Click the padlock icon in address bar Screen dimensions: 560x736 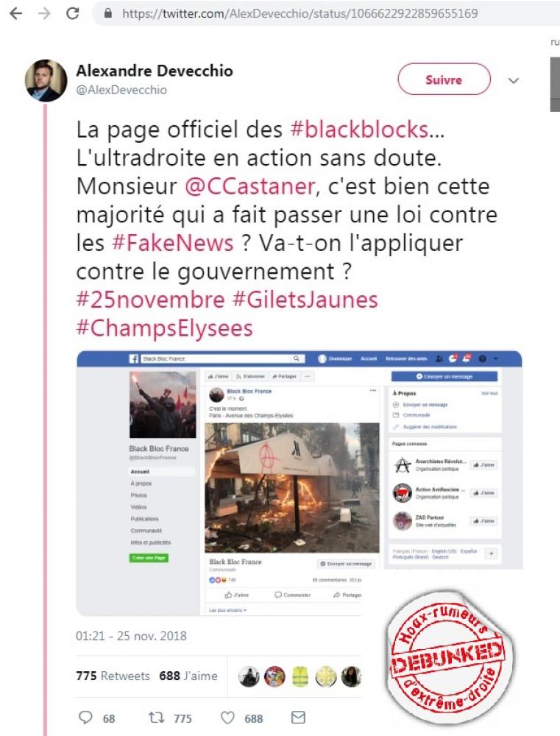108,13
